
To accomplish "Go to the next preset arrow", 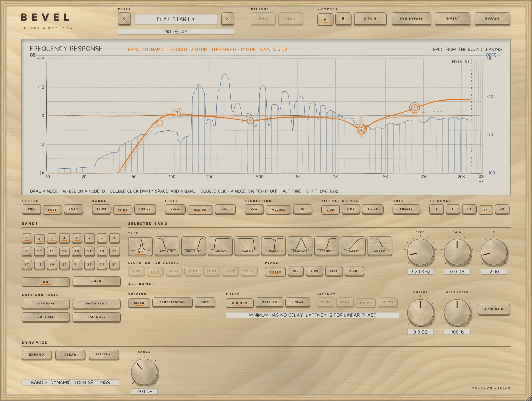I will point(227,19).
